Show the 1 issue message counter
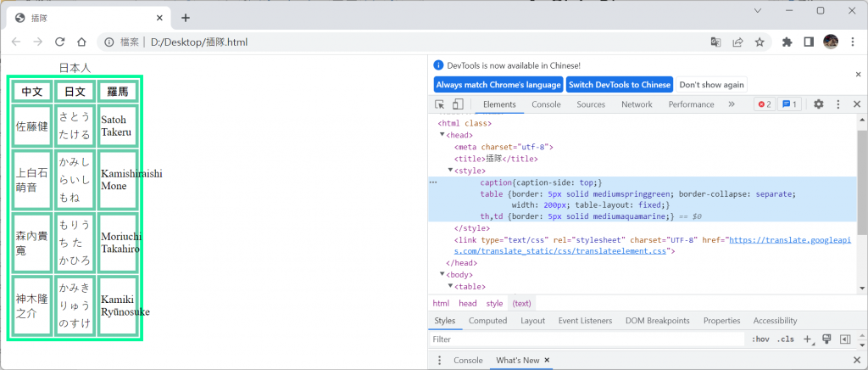The width and height of the screenshot is (868, 370). (x=790, y=104)
